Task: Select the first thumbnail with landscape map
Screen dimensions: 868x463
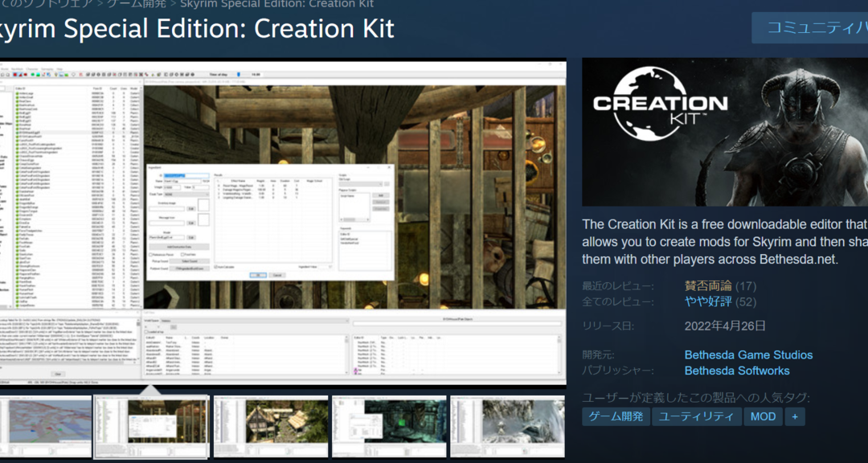Action: 43,425
